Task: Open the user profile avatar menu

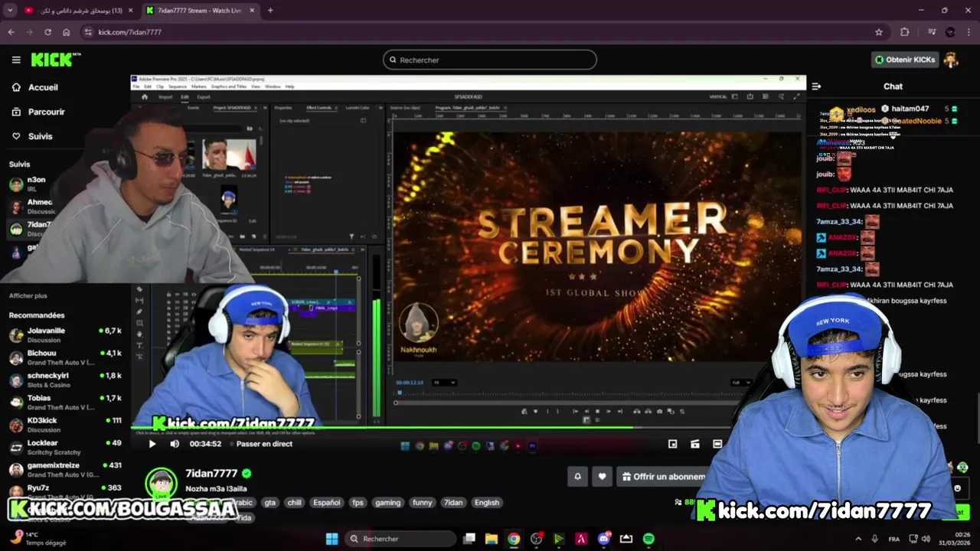Action: (950, 60)
